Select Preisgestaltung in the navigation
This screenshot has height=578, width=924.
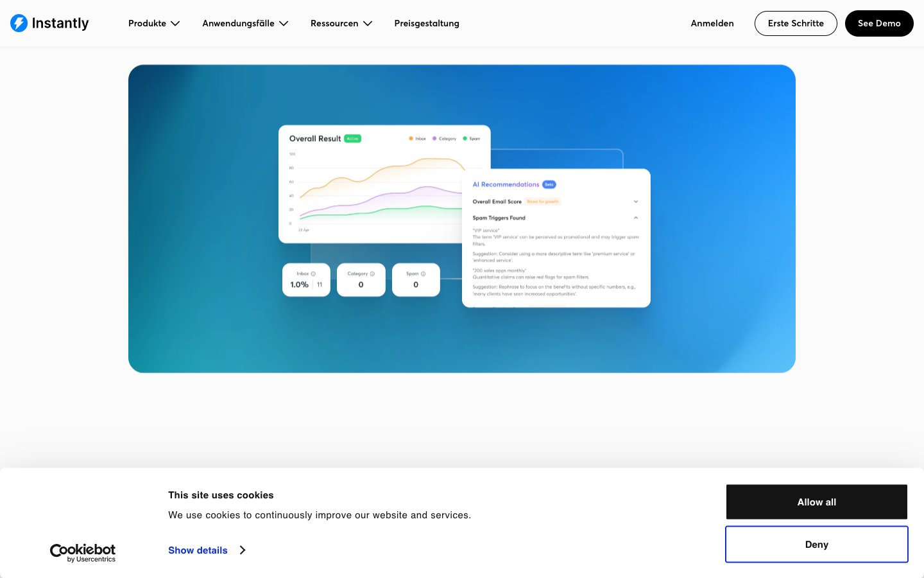[x=427, y=23]
